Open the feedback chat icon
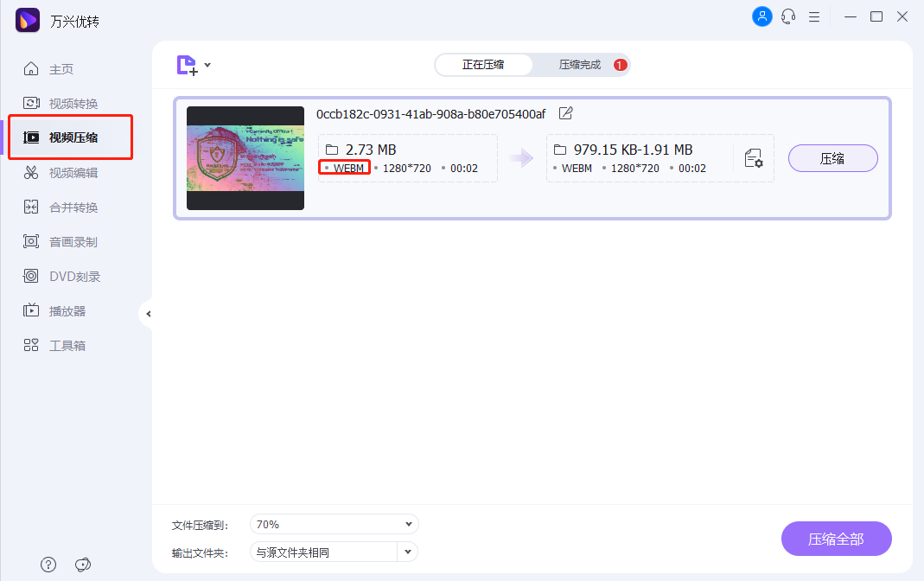The height and width of the screenshot is (581, 924). click(x=83, y=565)
